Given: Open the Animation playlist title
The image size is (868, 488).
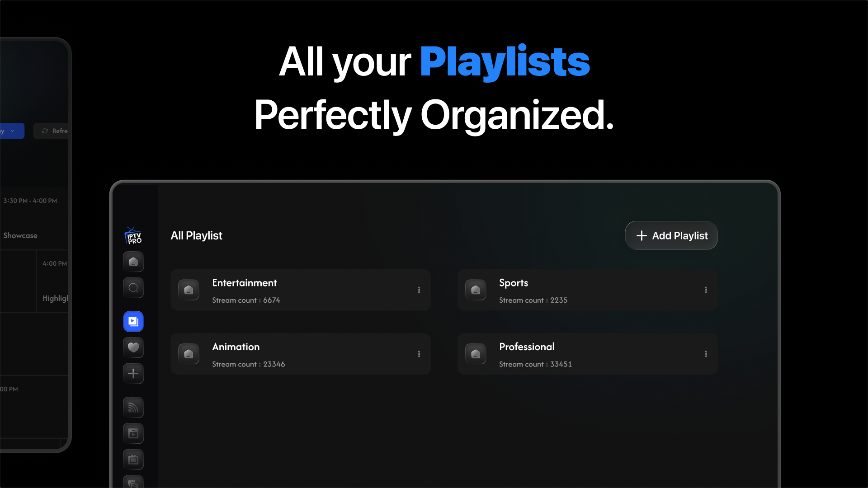Looking at the screenshot, I should [236, 347].
